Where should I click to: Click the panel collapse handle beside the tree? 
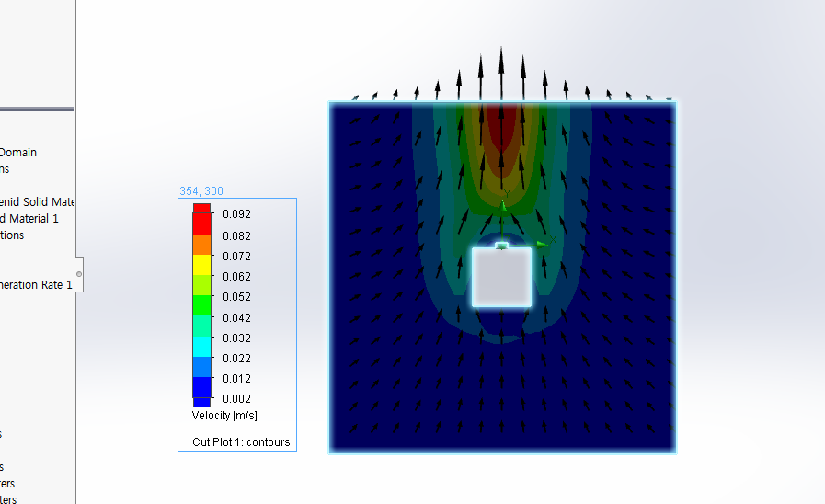79,274
